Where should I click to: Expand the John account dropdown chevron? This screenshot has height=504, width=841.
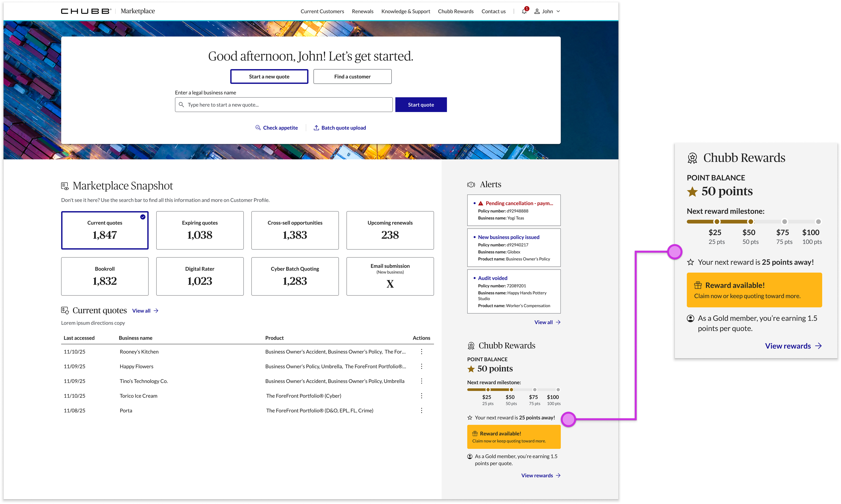pos(558,11)
